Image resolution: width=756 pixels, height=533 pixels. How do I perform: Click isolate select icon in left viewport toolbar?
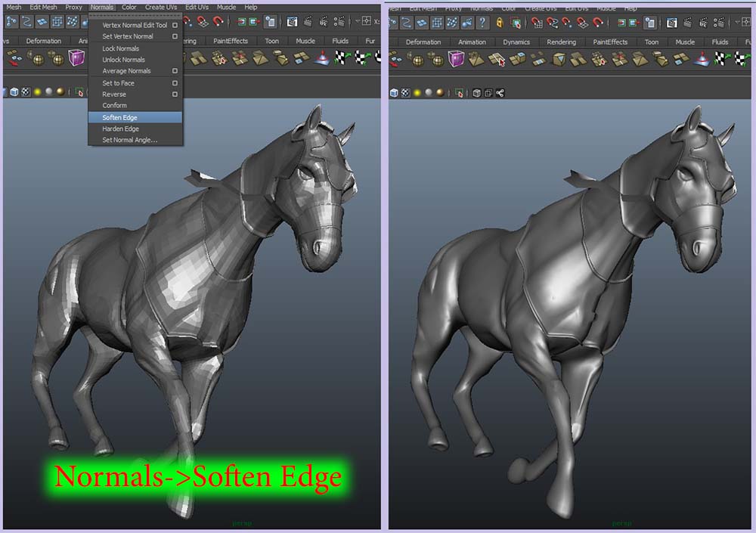coord(79,91)
